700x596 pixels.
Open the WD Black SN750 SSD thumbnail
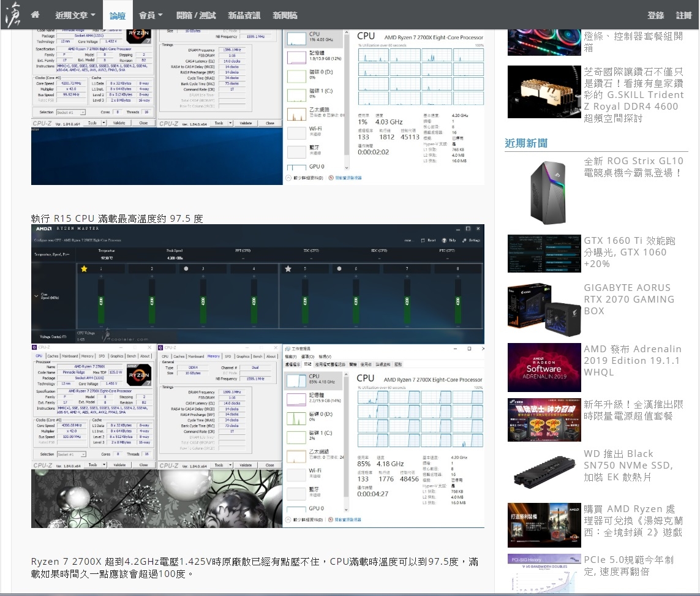coord(544,472)
